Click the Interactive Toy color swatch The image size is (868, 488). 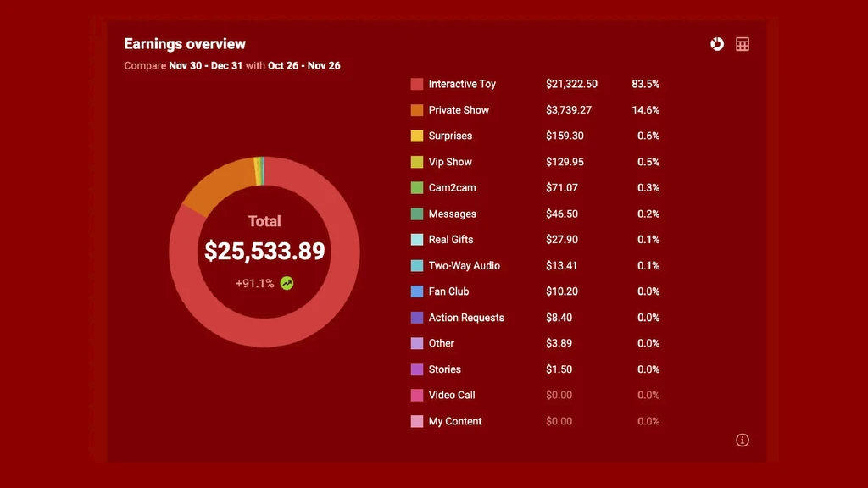[x=417, y=84]
